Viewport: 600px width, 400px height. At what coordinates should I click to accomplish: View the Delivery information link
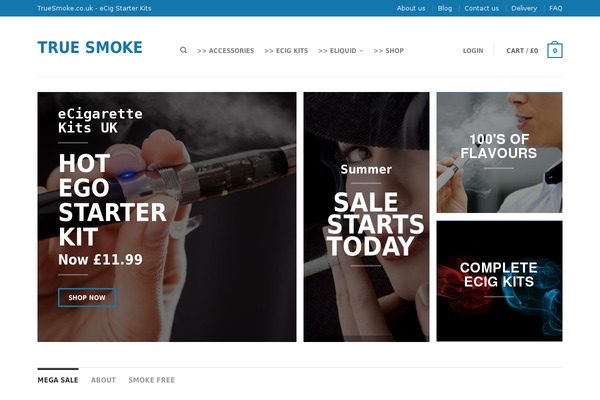(x=524, y=8)
